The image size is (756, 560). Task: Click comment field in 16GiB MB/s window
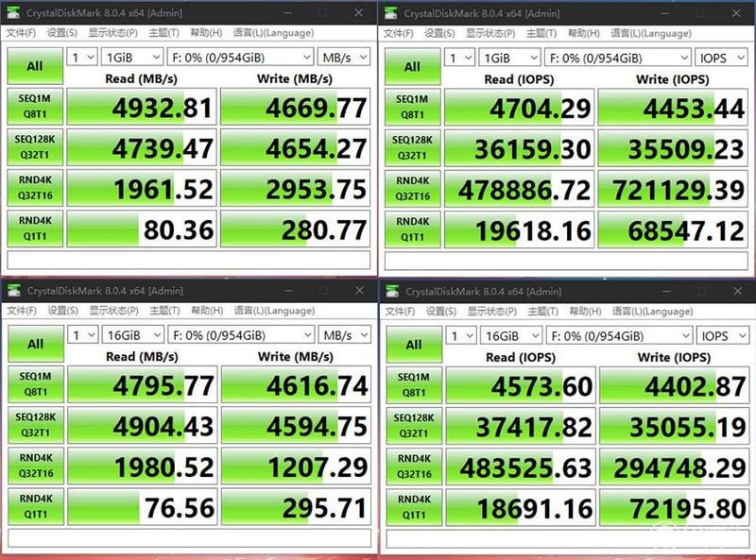(190, 538)
